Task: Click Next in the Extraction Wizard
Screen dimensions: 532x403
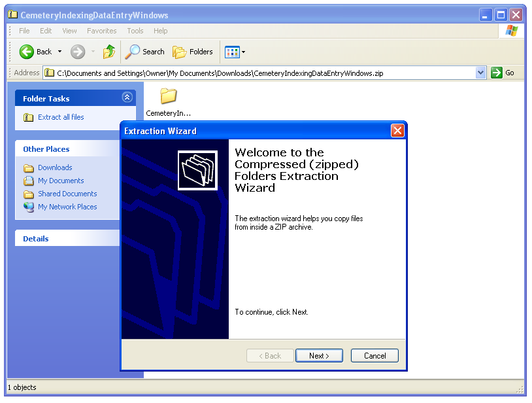Action: click(319, 355)
